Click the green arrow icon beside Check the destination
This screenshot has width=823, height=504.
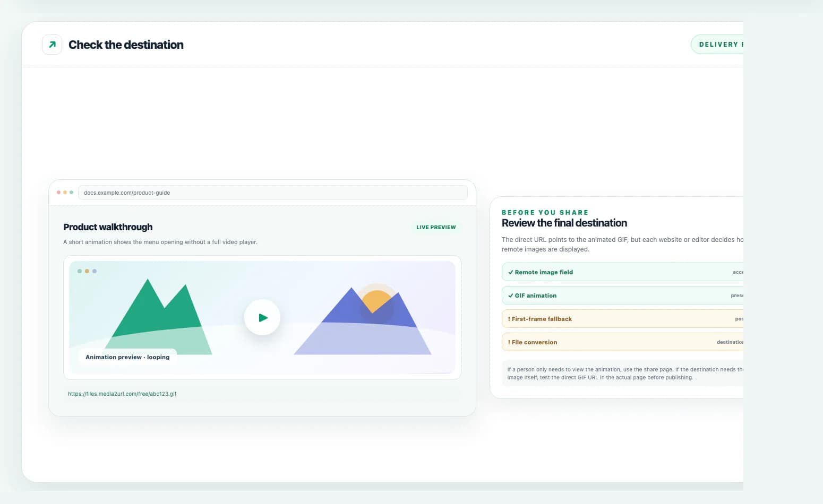tap(52, 45)
